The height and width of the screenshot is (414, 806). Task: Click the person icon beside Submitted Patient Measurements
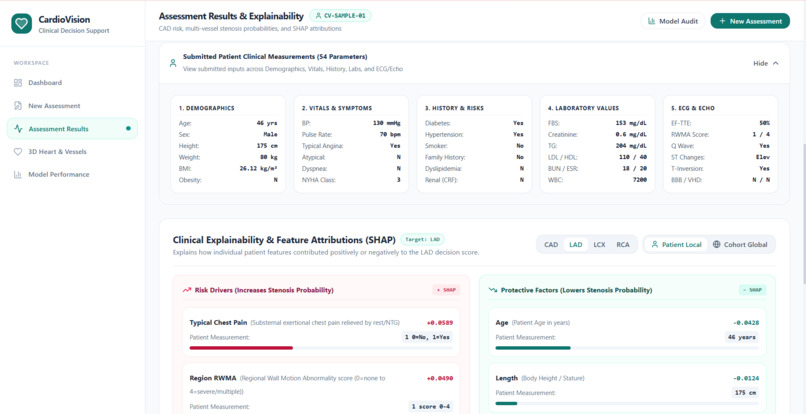pyautogui.click(x=173, y=63)
